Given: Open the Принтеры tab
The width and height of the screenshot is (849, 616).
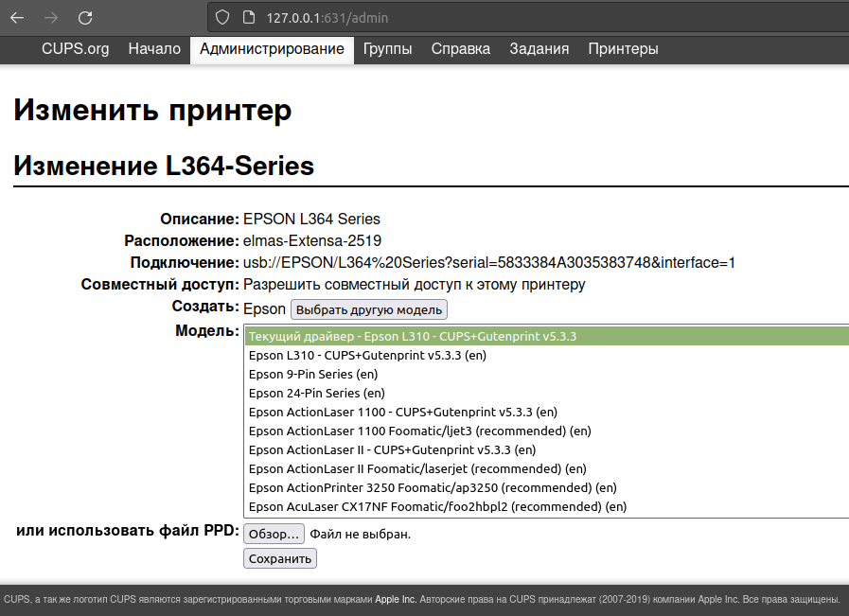Looking at the screenshot, I should [623, 48].
